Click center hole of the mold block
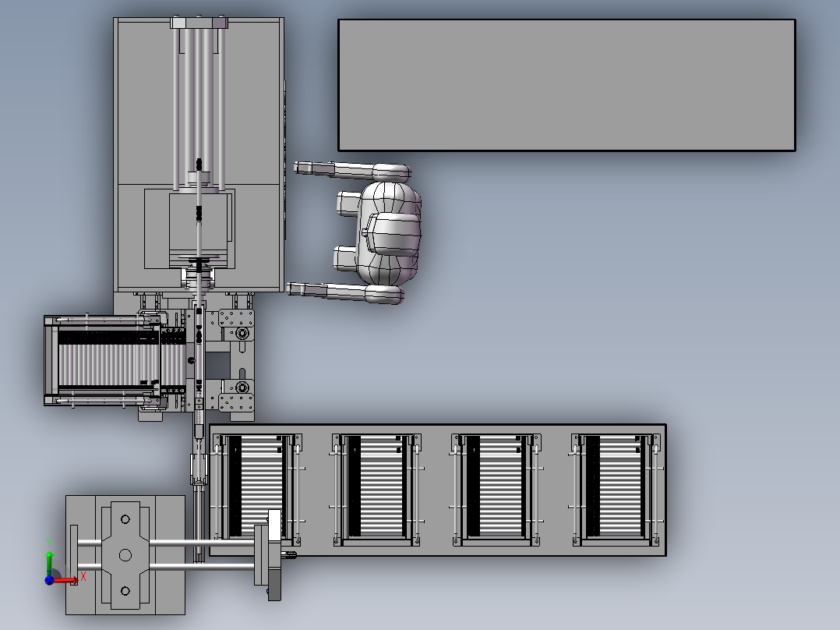 pos(125,555)
